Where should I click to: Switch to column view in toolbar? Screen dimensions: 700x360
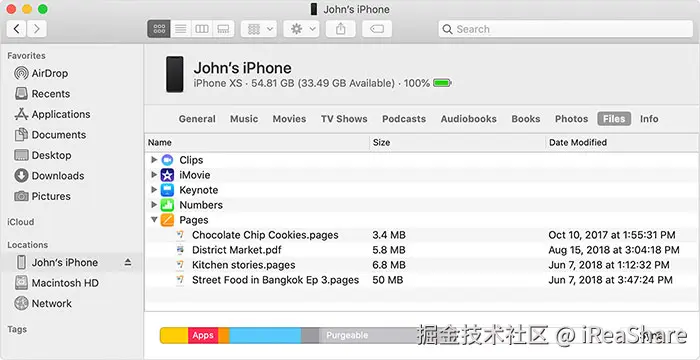point(202,29)
